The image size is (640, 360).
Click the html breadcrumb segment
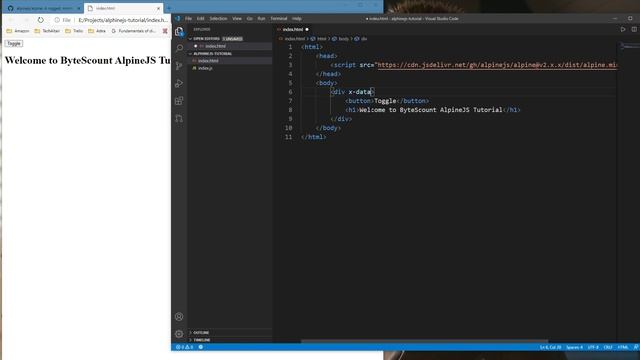coord(319,39)
